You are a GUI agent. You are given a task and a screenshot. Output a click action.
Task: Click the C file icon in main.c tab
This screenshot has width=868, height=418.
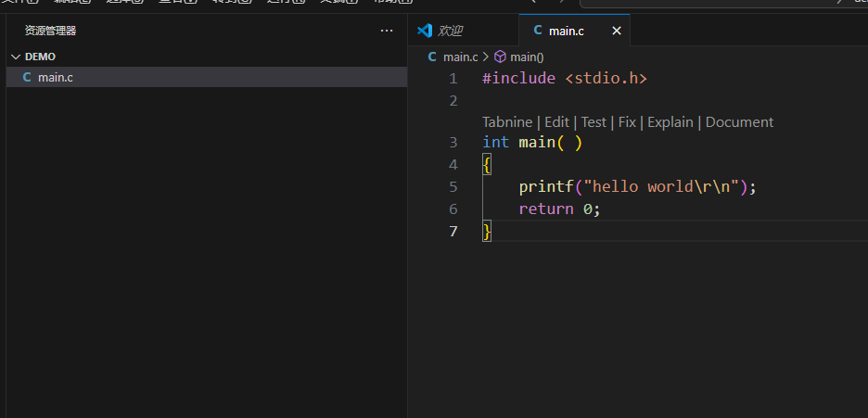pos(537,31)
